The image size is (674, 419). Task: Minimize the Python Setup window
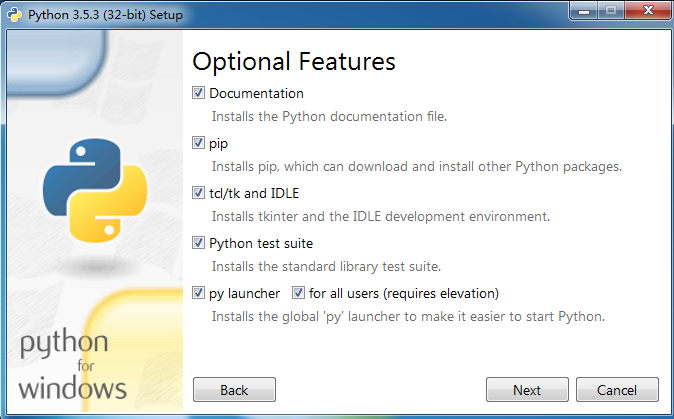[583, 12]
